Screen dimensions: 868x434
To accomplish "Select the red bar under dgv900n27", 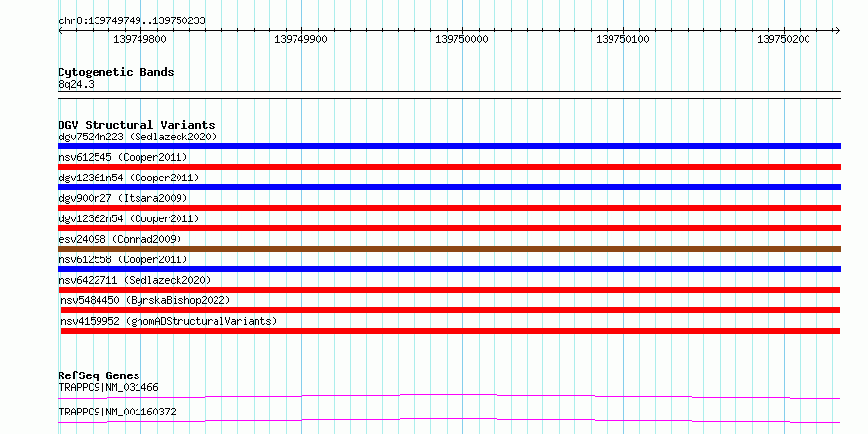I will (449, 208).
